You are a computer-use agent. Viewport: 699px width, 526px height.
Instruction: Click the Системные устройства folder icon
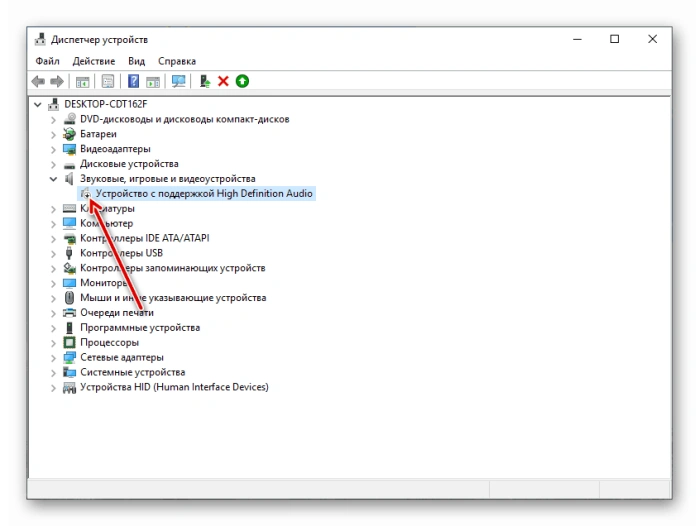point(70,372)
